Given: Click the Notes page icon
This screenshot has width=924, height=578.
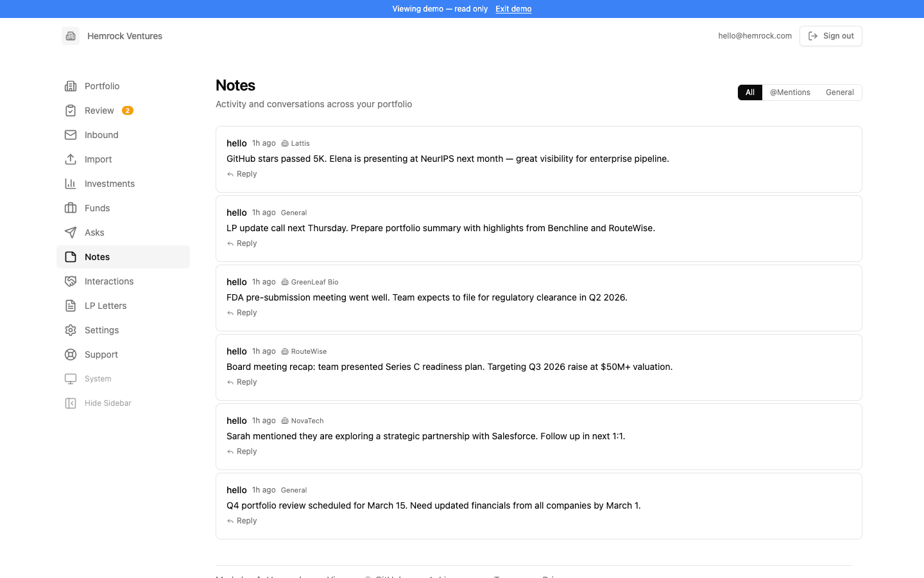Looking at the screenshot, I should (x=71, y=257).
